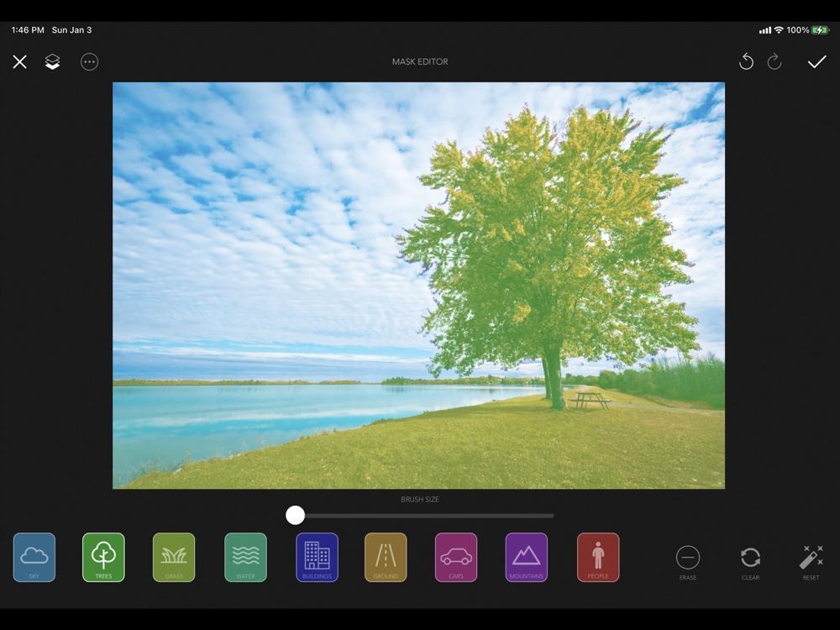
Task: Click the middle of brush size track
Action: pos(420,516)
